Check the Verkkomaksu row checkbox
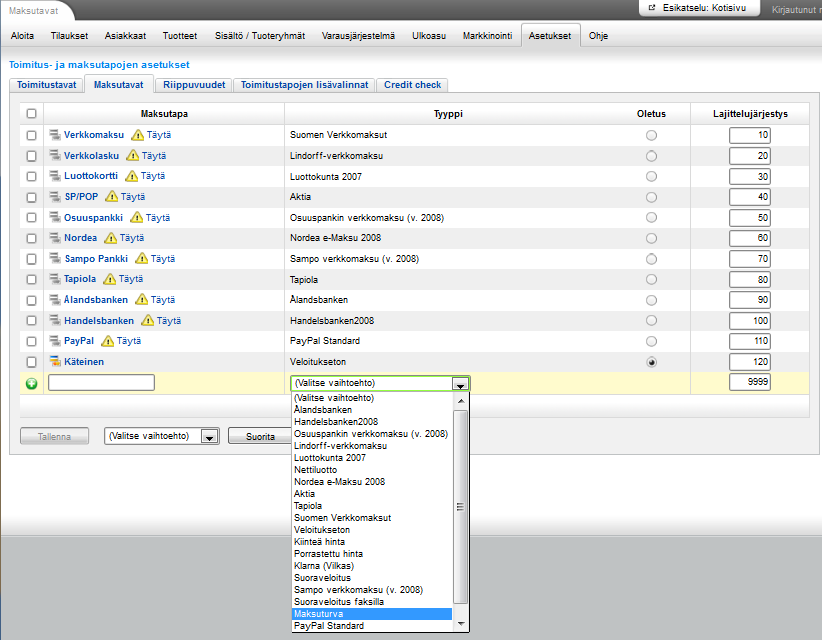822x640 pixels. coord(31,135)
